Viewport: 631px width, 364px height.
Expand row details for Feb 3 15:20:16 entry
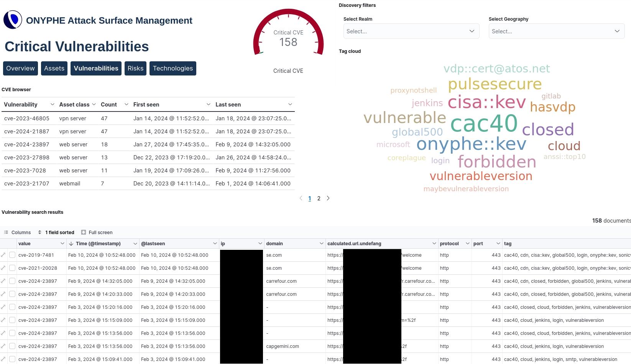point(3,307)
